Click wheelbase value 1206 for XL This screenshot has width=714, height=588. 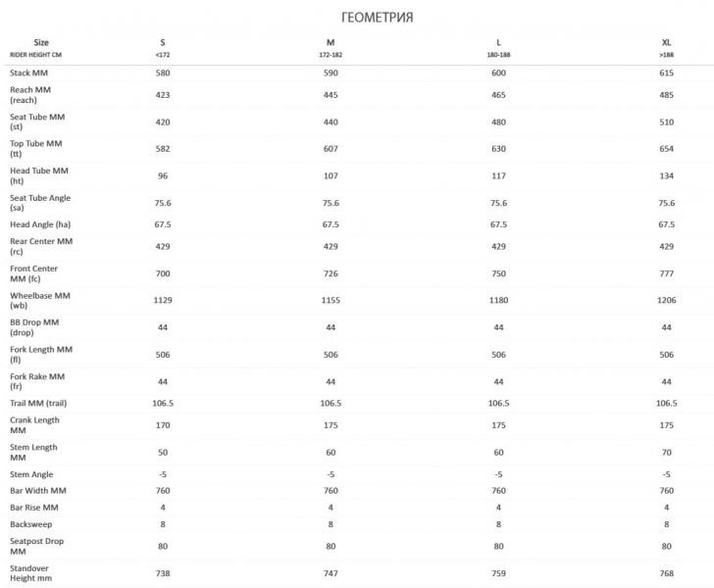[666, 301]
